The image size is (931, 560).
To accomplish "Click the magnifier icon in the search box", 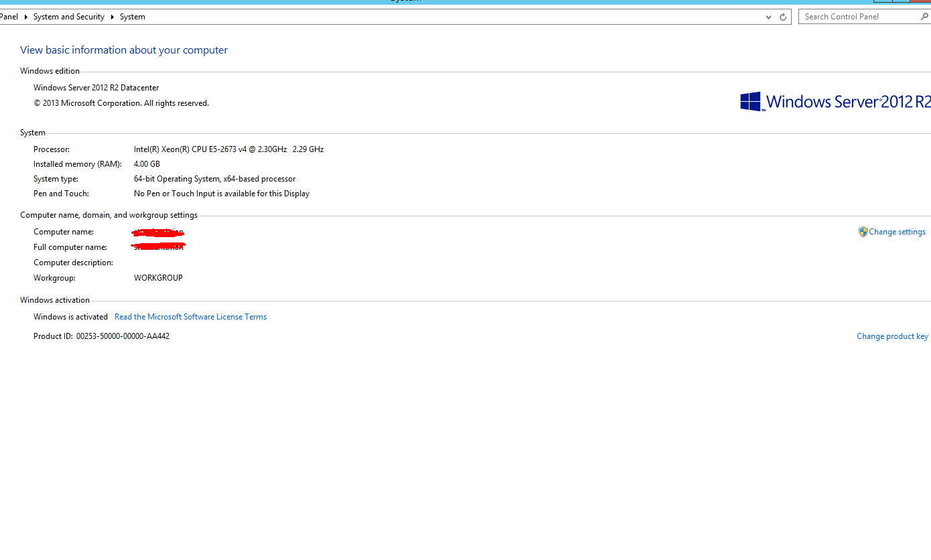I will tap(925, 17).
